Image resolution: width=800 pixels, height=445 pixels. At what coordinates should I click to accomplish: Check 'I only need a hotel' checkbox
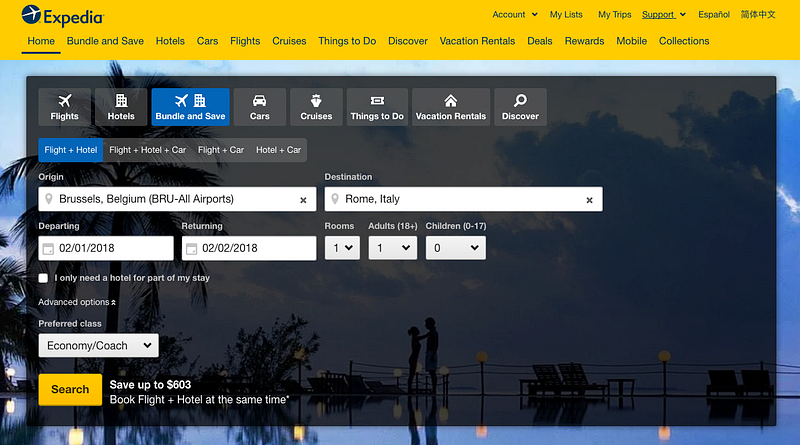(43, 278)
